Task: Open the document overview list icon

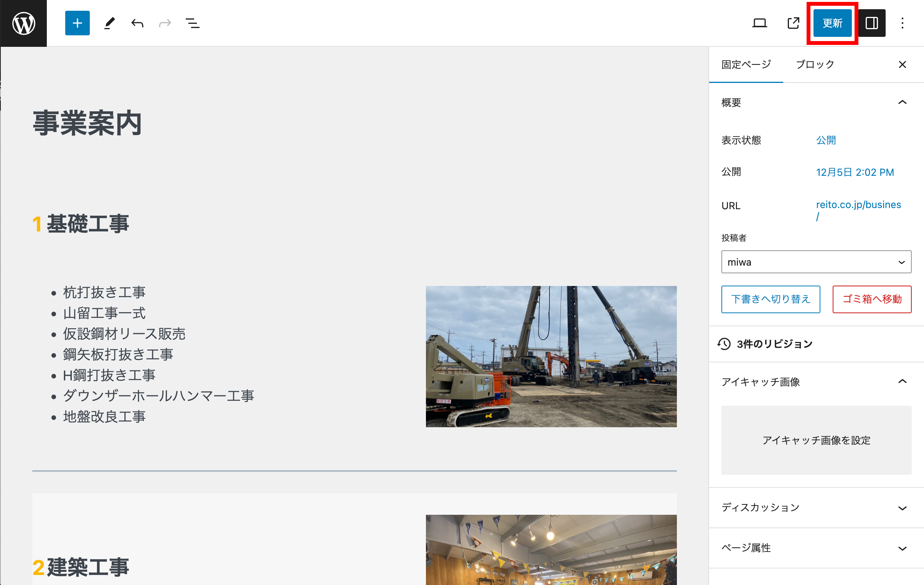Action: click(x=192, y=23)
